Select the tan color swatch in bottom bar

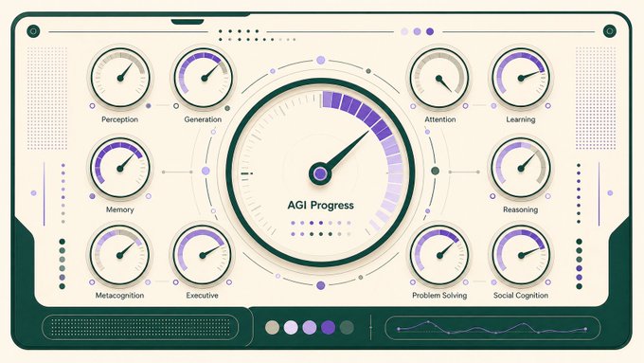(273, 328)
